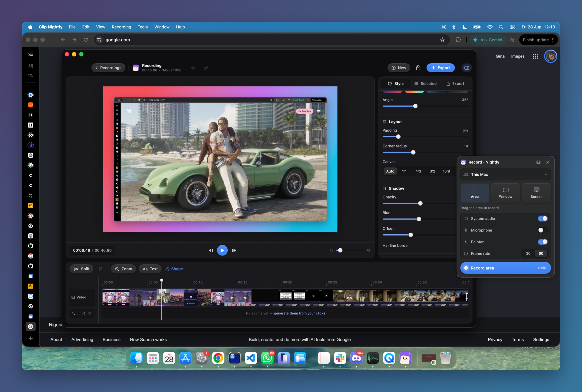Choose Screen capture mode
582x392 pixels.
click(x=536, y=193)
